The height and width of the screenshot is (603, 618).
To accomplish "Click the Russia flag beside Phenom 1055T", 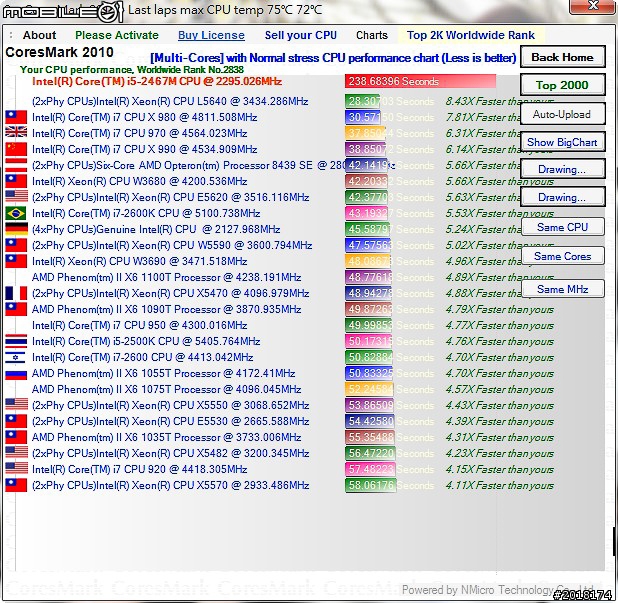I will 16,373.
